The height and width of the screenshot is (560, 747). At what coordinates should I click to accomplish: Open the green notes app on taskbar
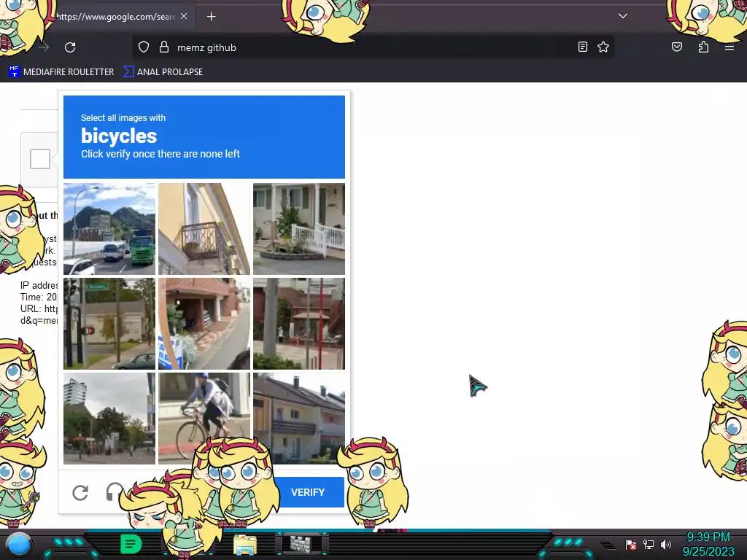click(131, 544)
